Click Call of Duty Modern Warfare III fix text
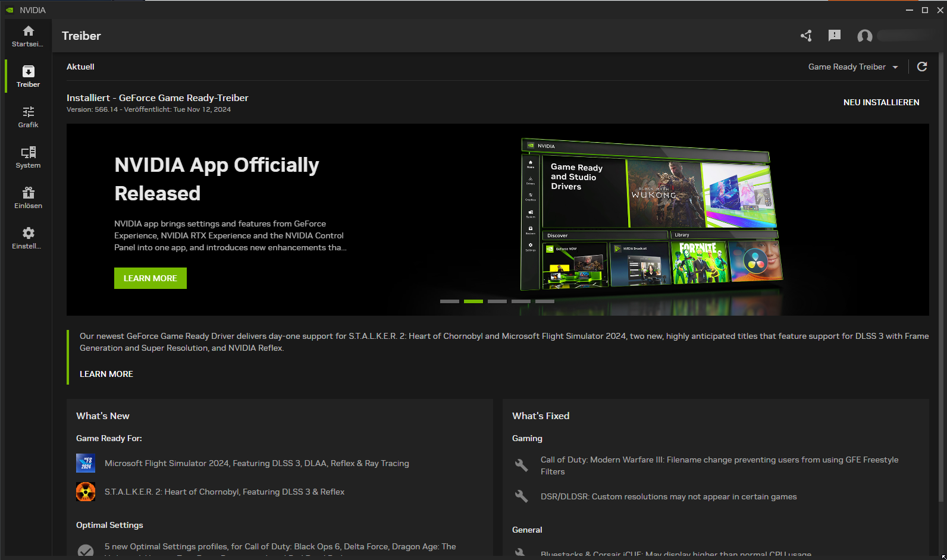 tap(719, 465)
